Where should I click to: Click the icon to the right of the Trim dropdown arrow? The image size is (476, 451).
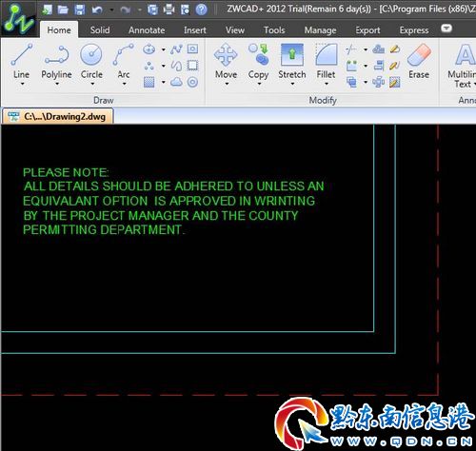point(378,49)
